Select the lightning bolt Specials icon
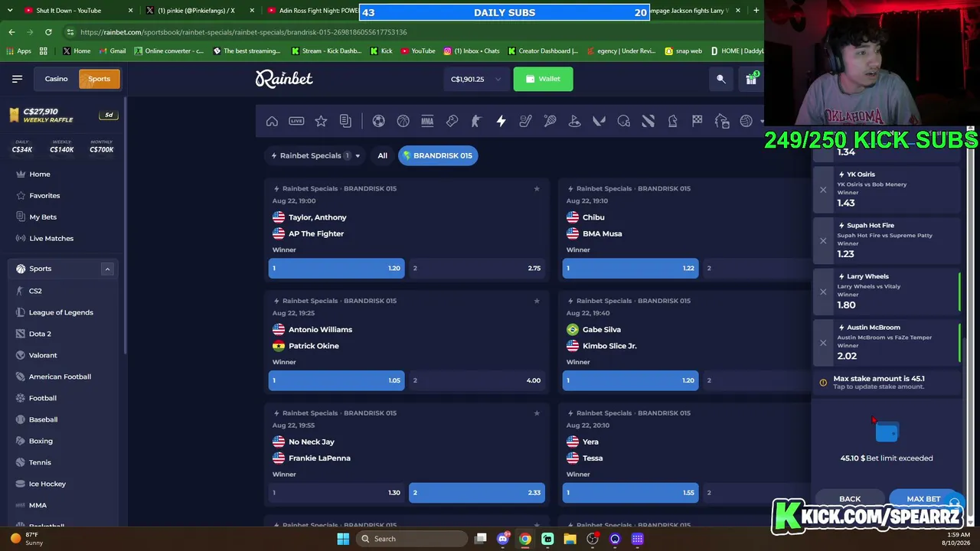Viewport: 980px width, 551px height. click(501, 121)
